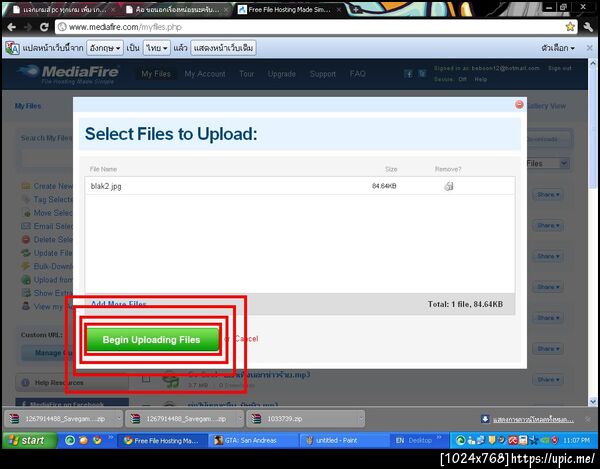Launch Chrome from the quick launch icon

(97, 440)
